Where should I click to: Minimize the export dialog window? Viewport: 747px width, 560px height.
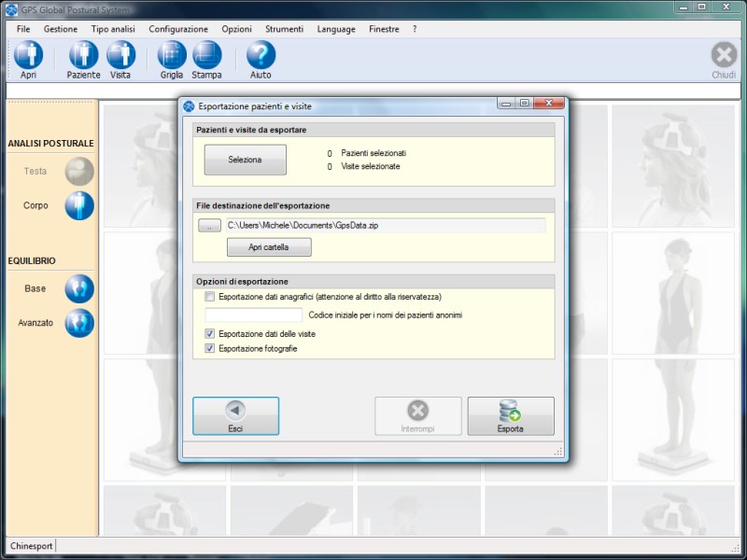506,104
